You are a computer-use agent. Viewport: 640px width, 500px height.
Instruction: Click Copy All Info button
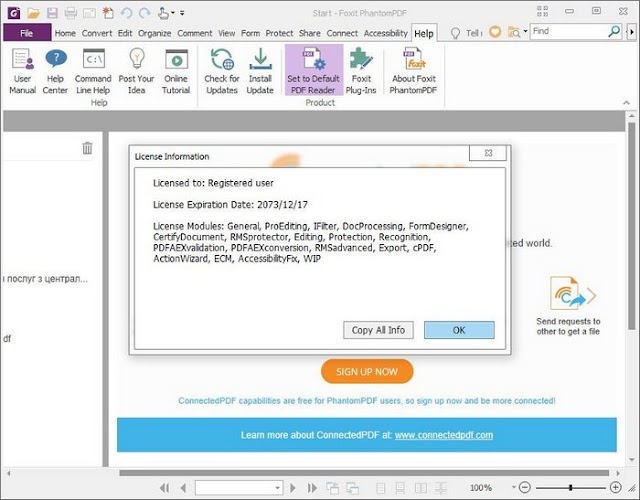point(378,330)
